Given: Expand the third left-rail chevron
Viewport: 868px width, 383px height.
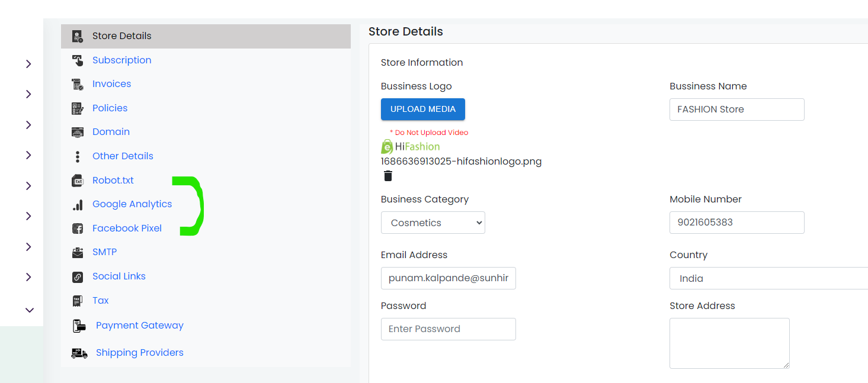Looking at the screenshot, I should [x=28, y=125].
